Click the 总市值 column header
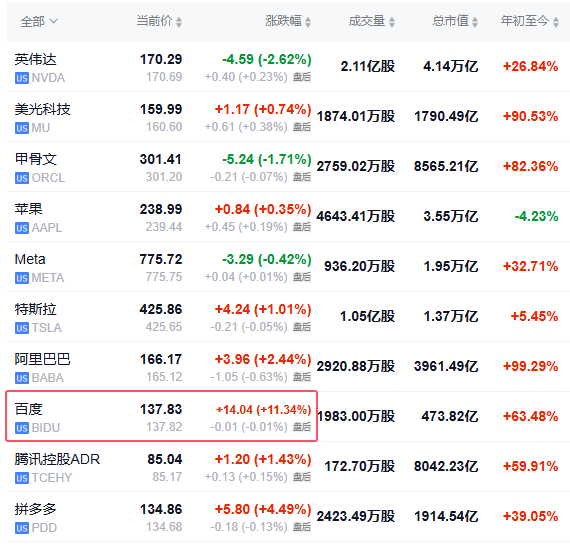Screen dimensions: 570x547 point(450,21)
